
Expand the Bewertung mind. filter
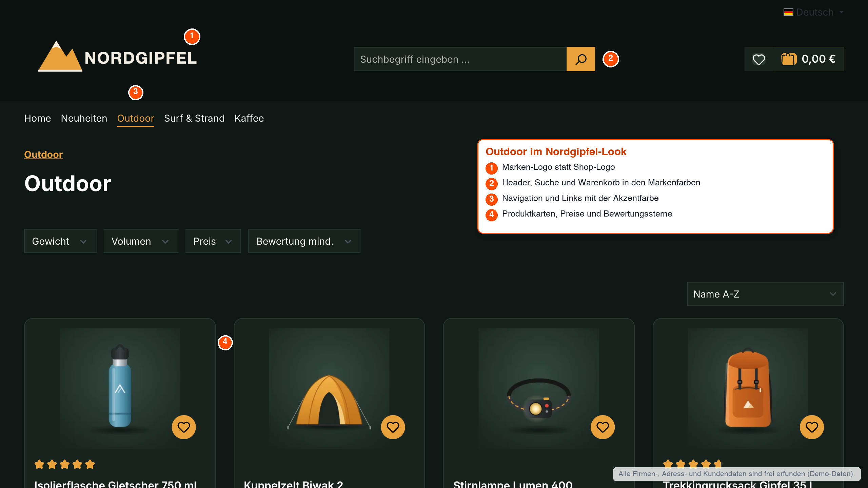tap(304, 241)
